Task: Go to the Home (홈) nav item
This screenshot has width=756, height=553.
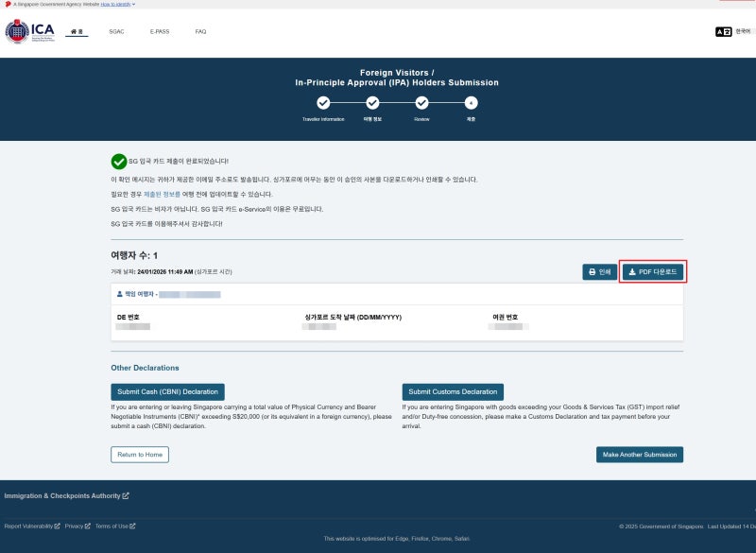Action: (77, 32)
